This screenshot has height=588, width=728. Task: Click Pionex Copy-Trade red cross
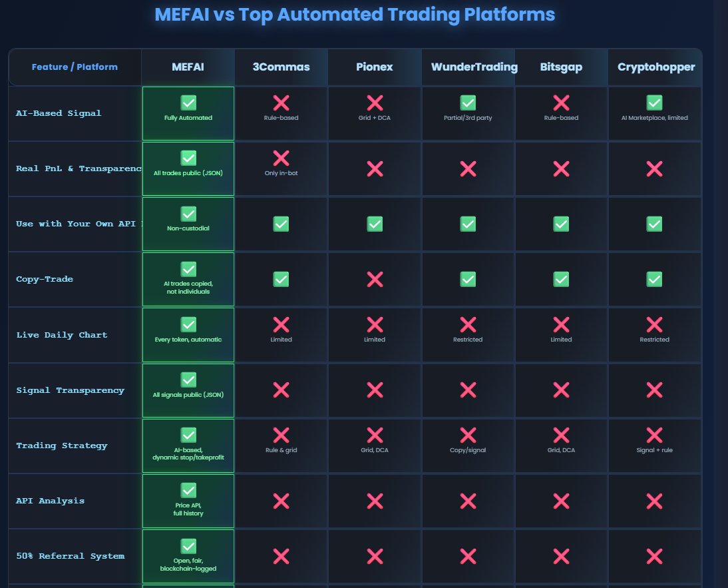click(x=375, y=279)
